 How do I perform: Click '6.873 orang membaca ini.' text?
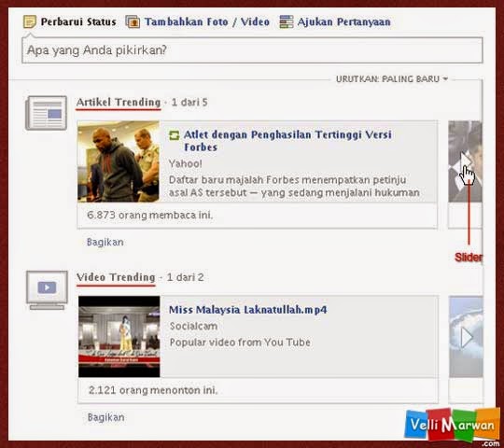[149, 215]
